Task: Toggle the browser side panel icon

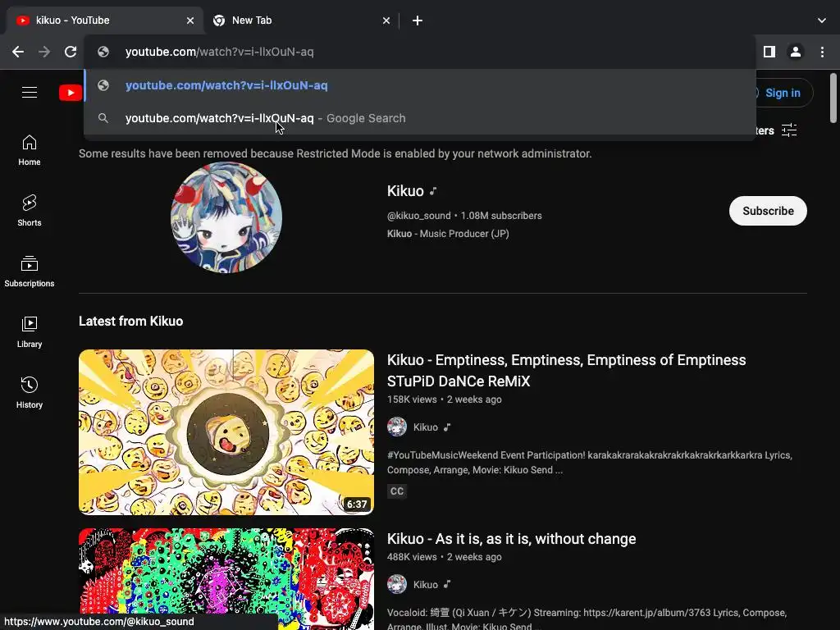Action: click(769, 52)
